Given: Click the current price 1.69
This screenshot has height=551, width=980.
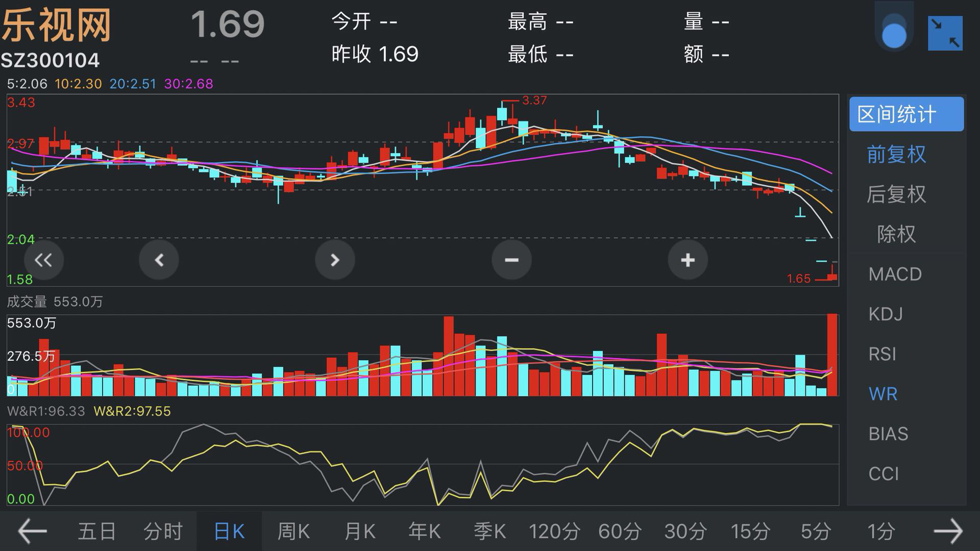Looking at the screenshot, I should (228, 23).
